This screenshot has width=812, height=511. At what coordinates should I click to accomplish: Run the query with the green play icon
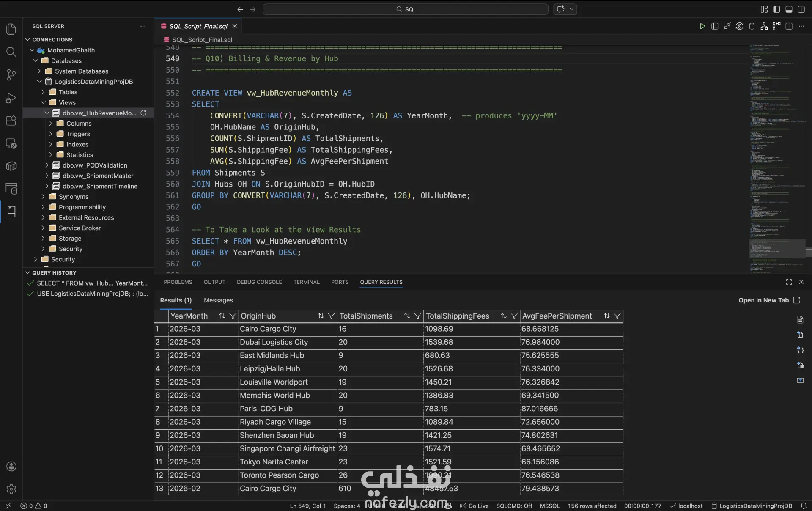coord(702,26)
